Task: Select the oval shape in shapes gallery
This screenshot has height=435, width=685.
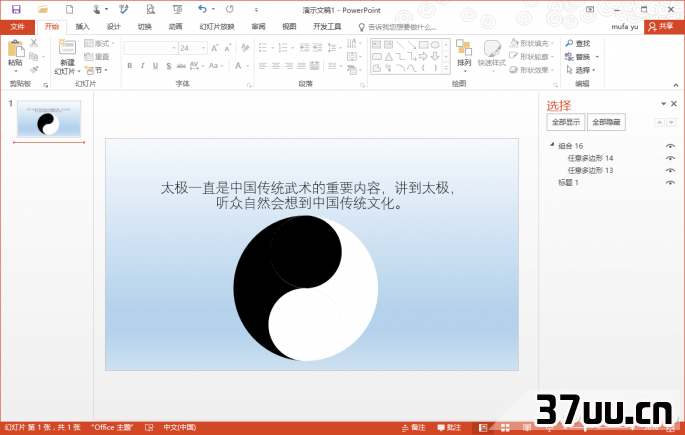Action: [x=435, y=45]
